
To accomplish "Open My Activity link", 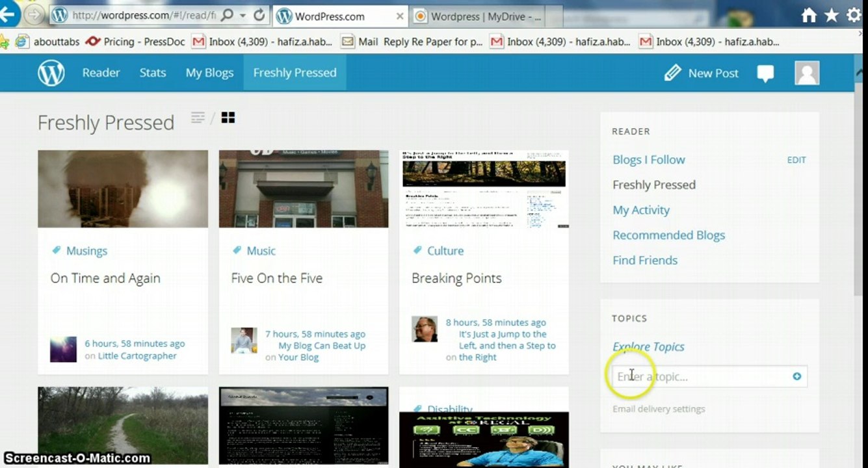I will point(641,210).
